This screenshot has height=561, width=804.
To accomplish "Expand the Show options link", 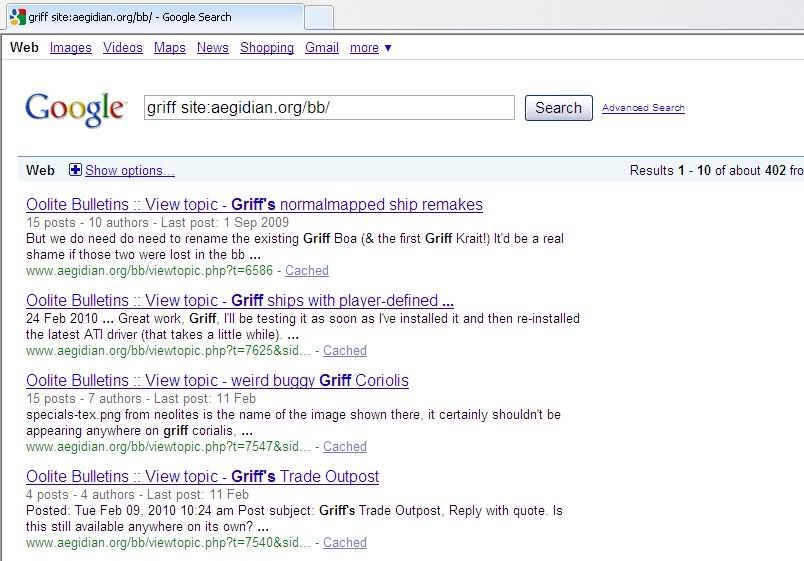I will click(130, 170).
